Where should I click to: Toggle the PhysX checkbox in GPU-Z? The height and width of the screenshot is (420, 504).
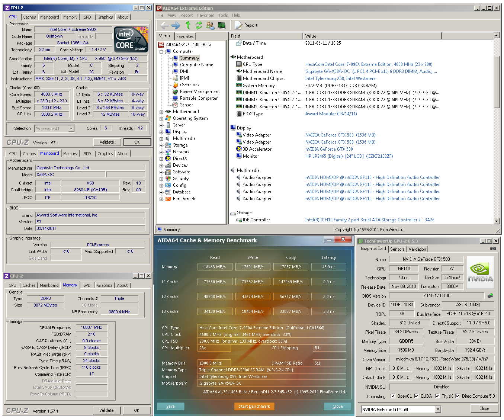[x=437, y=396]
